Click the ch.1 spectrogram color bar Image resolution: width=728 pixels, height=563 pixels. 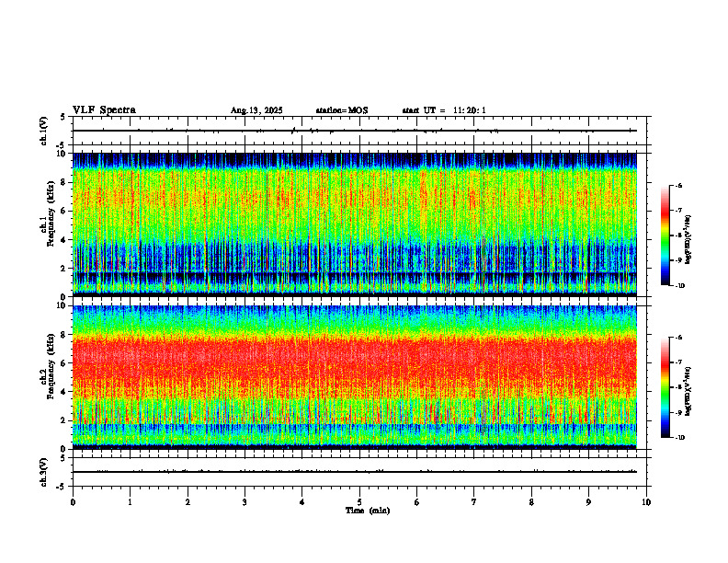point(665,236)
